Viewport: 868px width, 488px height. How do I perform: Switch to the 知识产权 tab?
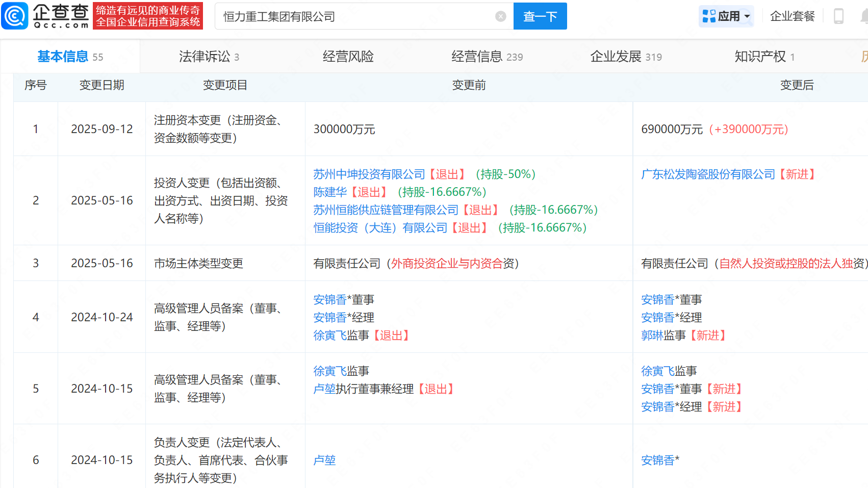764,57
